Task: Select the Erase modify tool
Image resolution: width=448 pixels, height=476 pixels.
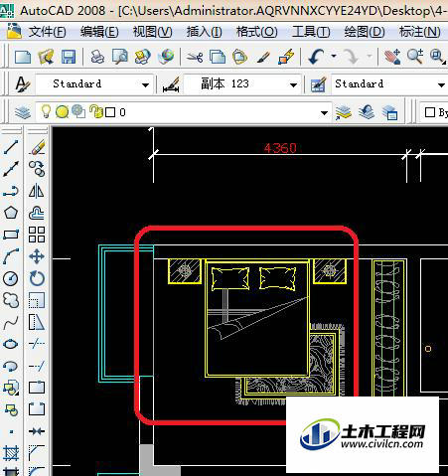Action: tap(37, 147)
